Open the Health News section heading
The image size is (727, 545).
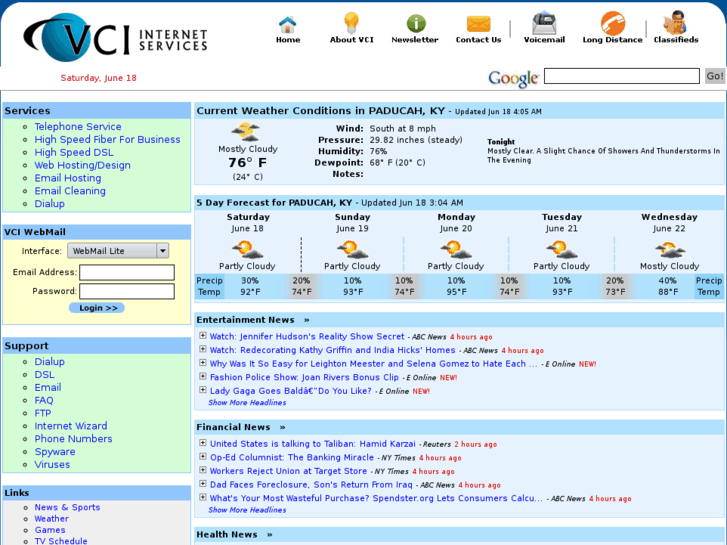tap(227, 534)
